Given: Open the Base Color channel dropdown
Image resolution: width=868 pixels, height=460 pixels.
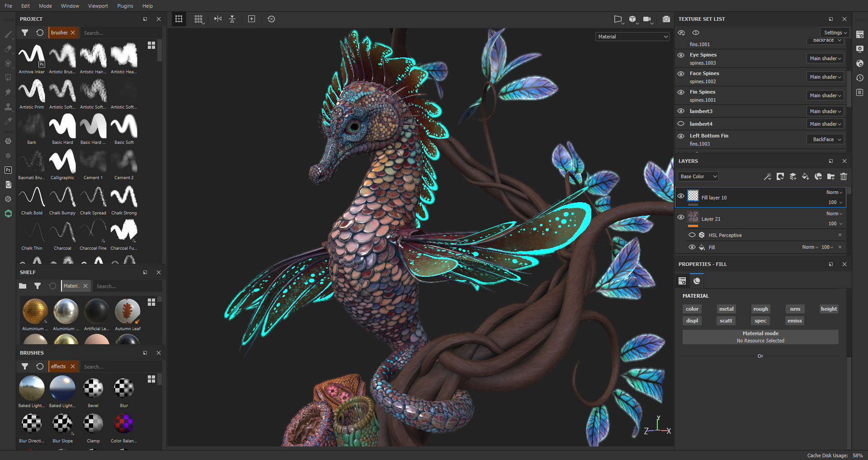Looking at the screenshot, I should pyautogui.click(x=698, y=176).
